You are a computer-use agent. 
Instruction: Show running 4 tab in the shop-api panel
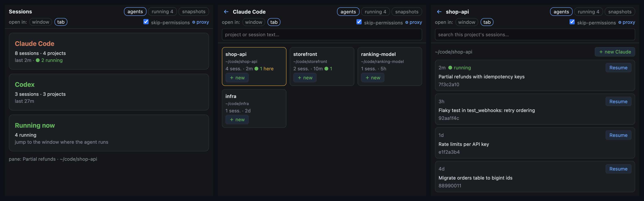coord(588,12)
